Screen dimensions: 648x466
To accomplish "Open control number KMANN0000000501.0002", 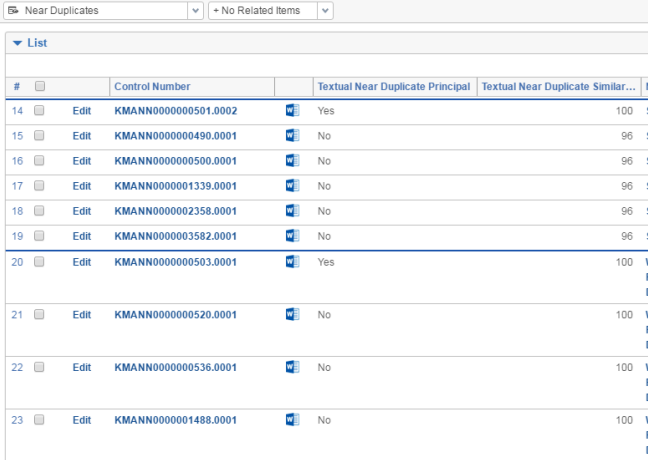I will pos(176,111).
